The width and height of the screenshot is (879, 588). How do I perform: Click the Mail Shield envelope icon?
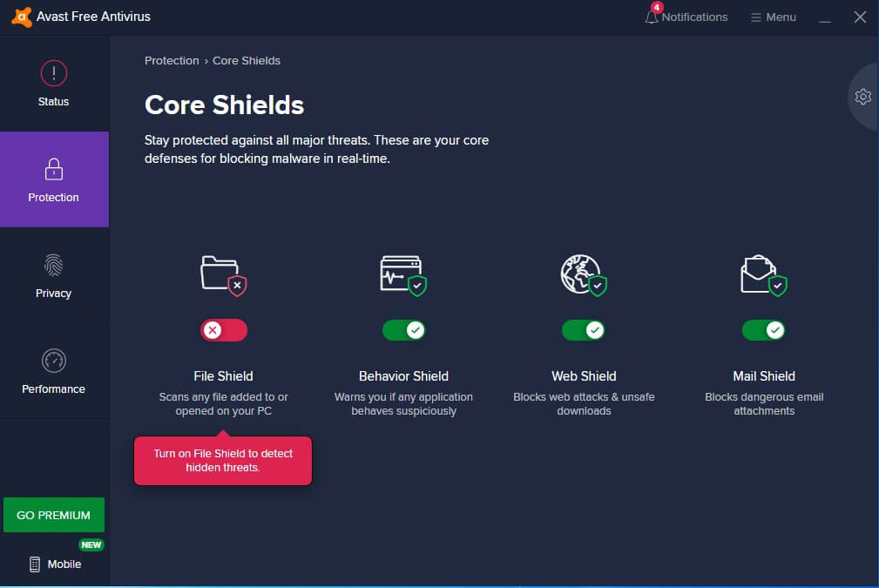point(763,275)
